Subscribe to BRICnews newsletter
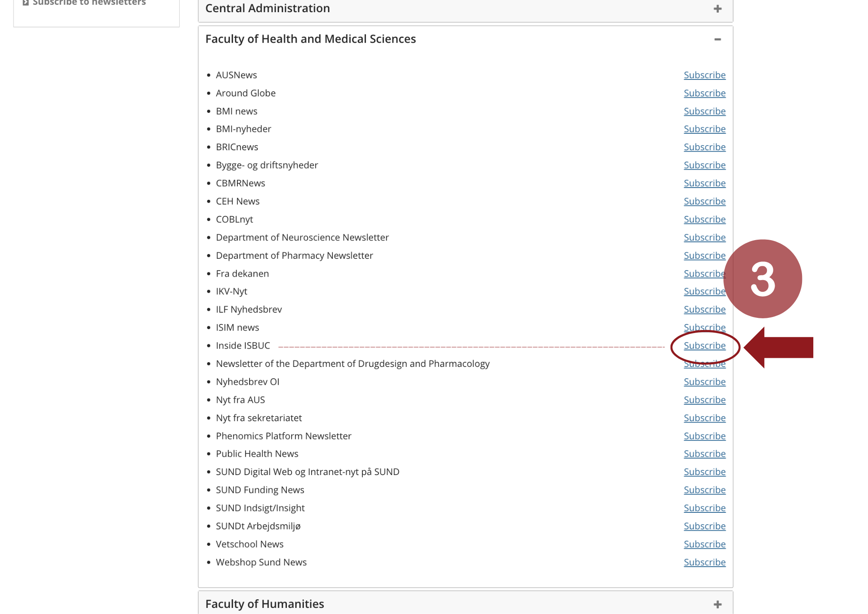Screen dimensions: 868x614 click(x=704, y=147)
